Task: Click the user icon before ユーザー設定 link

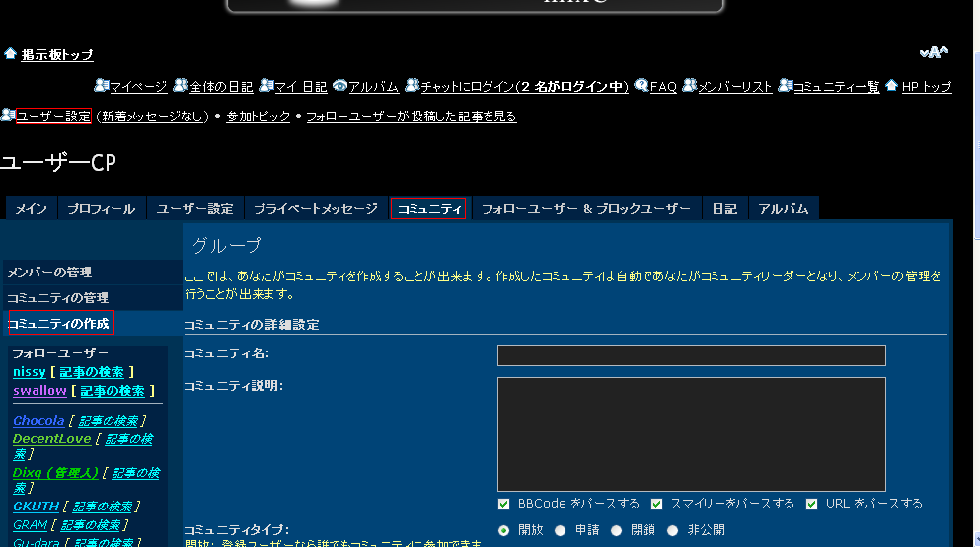Action: coord(8,115)
